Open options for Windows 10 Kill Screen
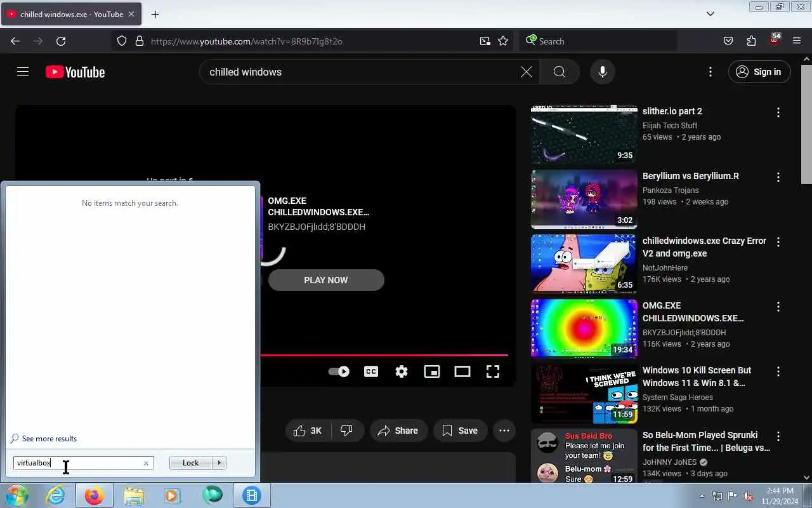This screenshot has height=508, width=812. coord(778,371)
